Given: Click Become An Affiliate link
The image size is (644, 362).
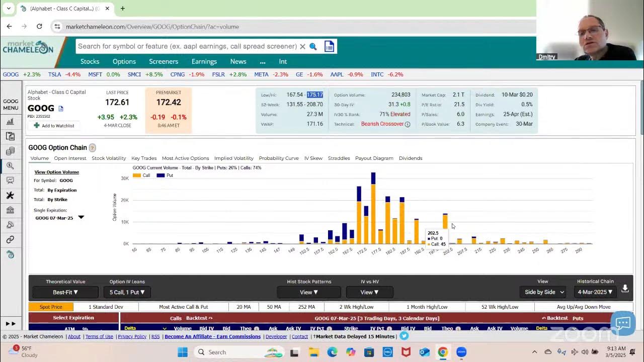Looking at the screenshot, I should (x=213, y=336).
